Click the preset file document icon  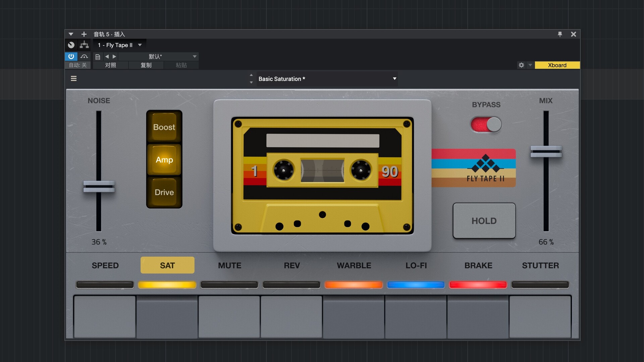pyautogui.click(x=98, y=57)
